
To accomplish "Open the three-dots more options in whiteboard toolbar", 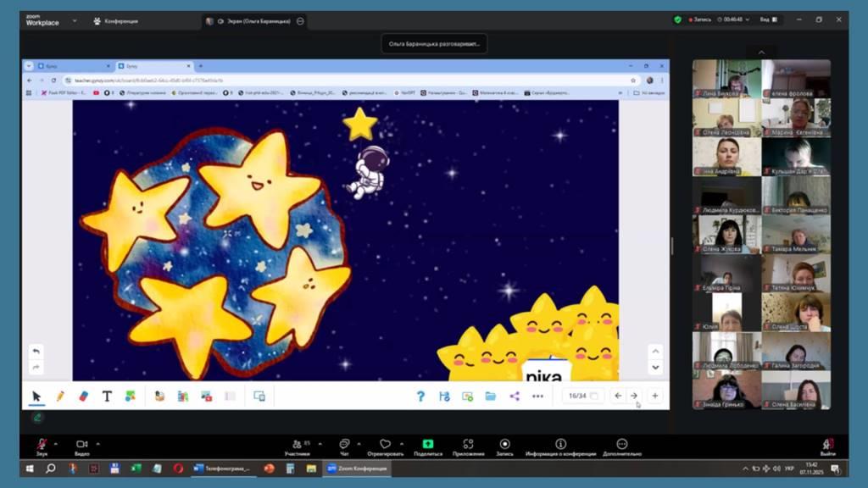I will click(537, 396).
